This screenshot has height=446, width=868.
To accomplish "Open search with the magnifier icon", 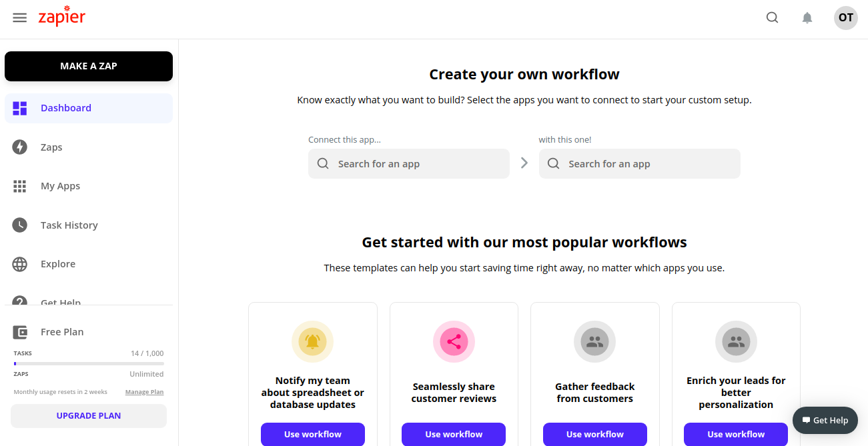I will (x=772, y=18).
